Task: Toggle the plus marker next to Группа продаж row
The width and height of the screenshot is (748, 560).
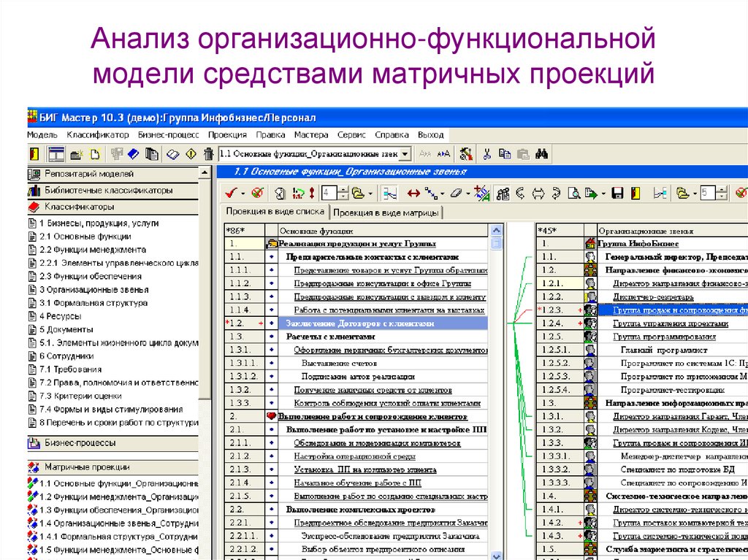Action: pos(580,310)
